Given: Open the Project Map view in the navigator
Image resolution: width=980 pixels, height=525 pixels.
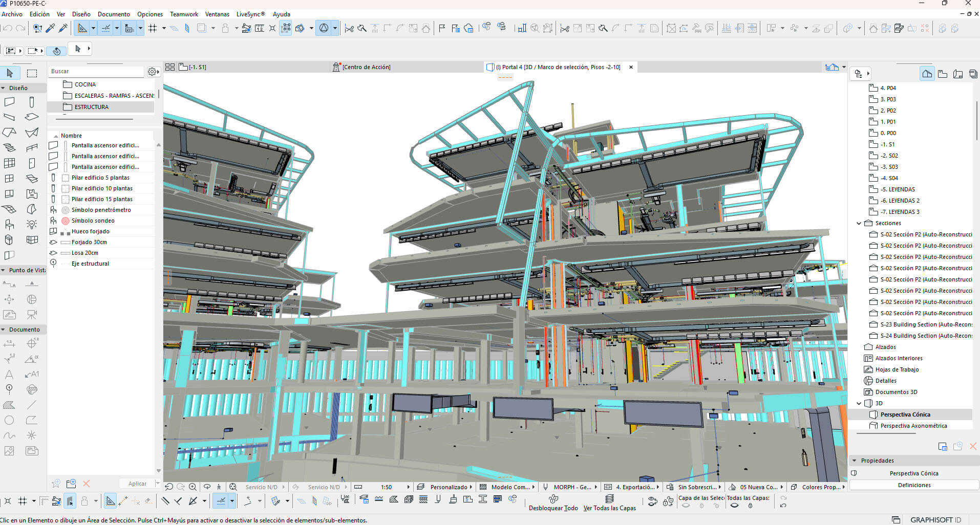Looking at the screenshot, I should (x=927, y=74).
